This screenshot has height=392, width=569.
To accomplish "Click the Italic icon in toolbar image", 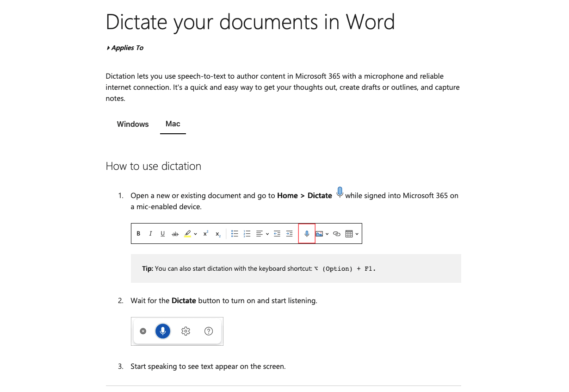I will [x=150, y=234].
